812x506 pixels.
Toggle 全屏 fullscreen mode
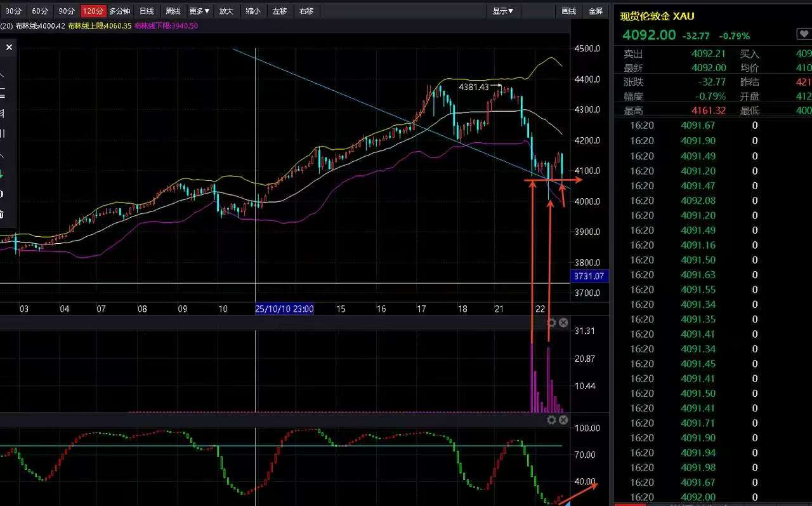tap(596, 11)
